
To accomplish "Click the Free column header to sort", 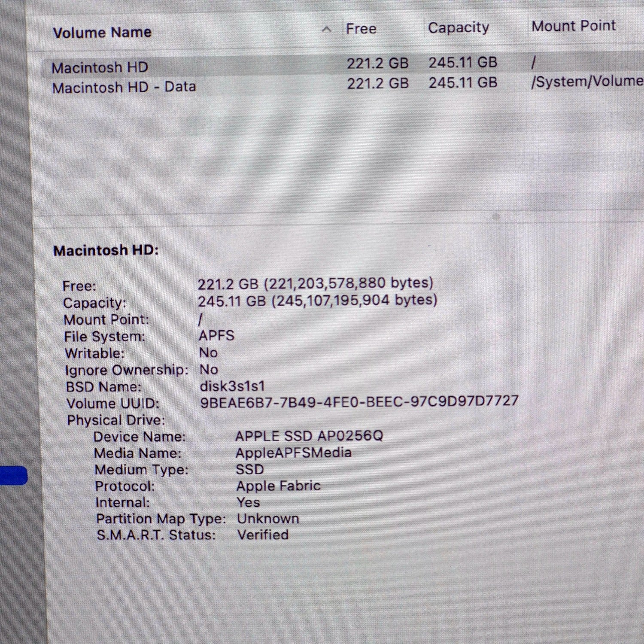I will 361,28.
